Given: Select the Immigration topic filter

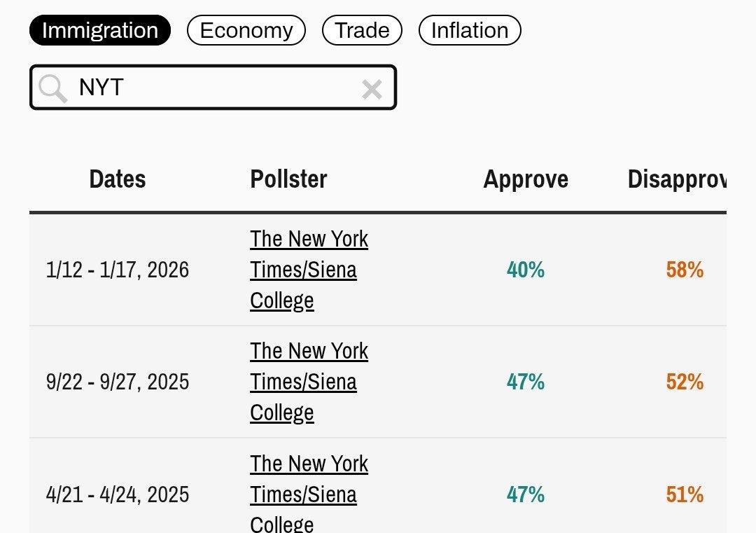Looking at the screenshot, I should [100, 31].
